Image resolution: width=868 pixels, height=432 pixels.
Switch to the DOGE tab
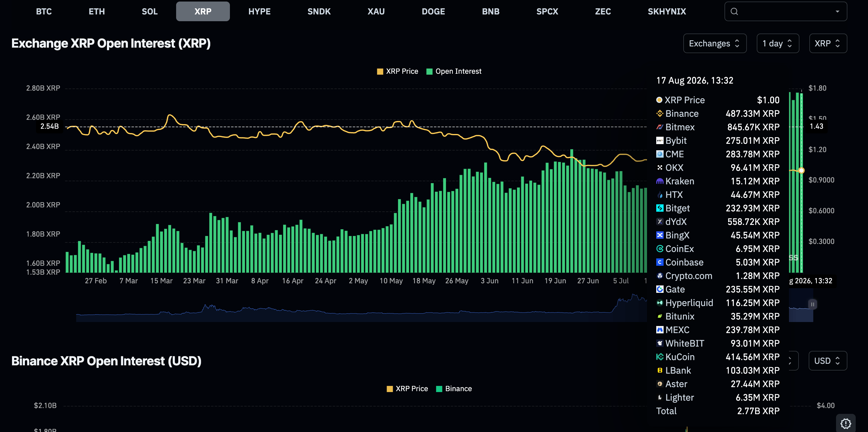coord(433,11)
